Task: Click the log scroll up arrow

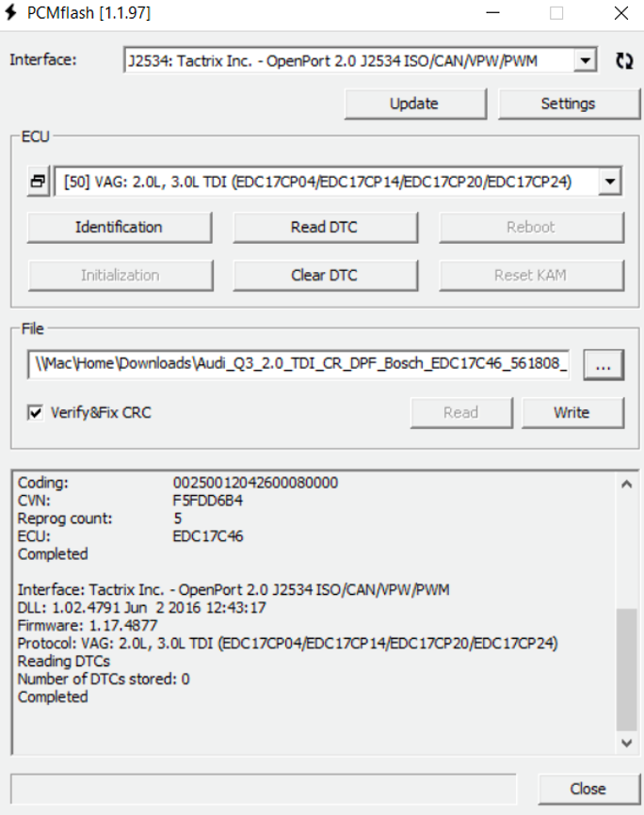Action: [627, 485]
